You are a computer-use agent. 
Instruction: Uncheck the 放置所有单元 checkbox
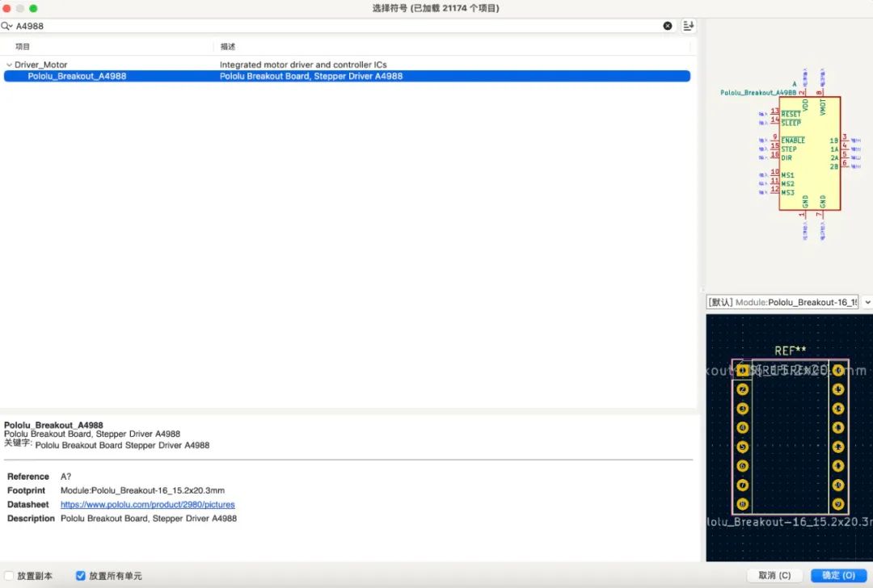click(x=81, y=576)
